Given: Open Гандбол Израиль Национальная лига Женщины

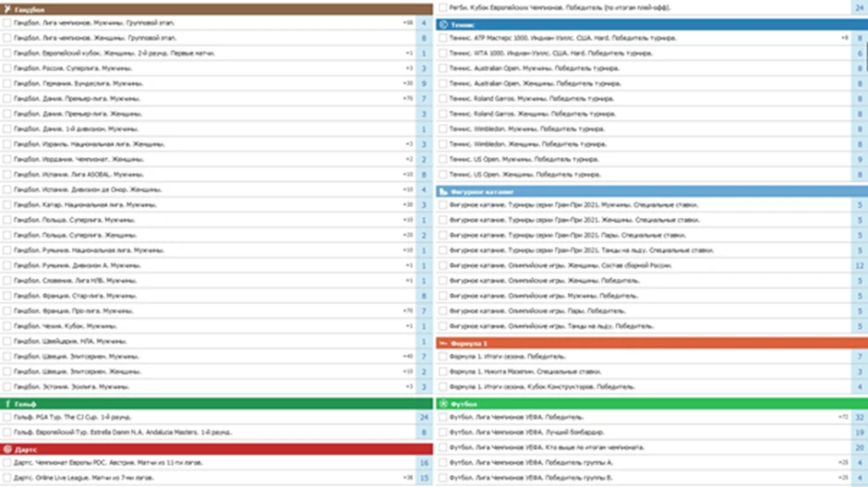Looking at the screenshot, I should tap(90, 144).
